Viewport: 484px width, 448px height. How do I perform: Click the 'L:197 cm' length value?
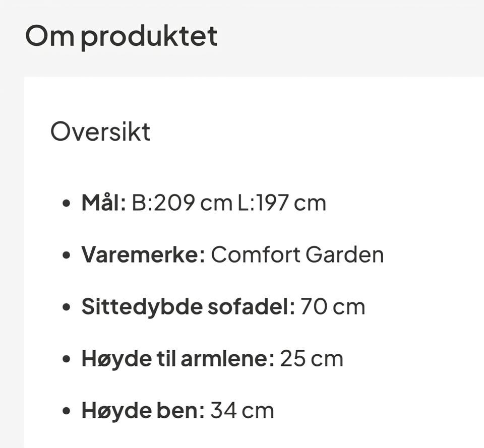point(282,203)
